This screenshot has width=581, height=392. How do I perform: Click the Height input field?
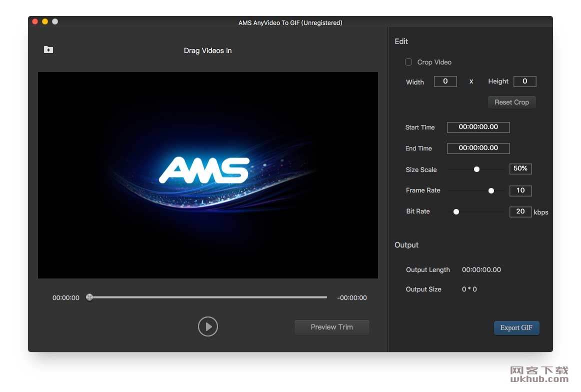[524, 81]
